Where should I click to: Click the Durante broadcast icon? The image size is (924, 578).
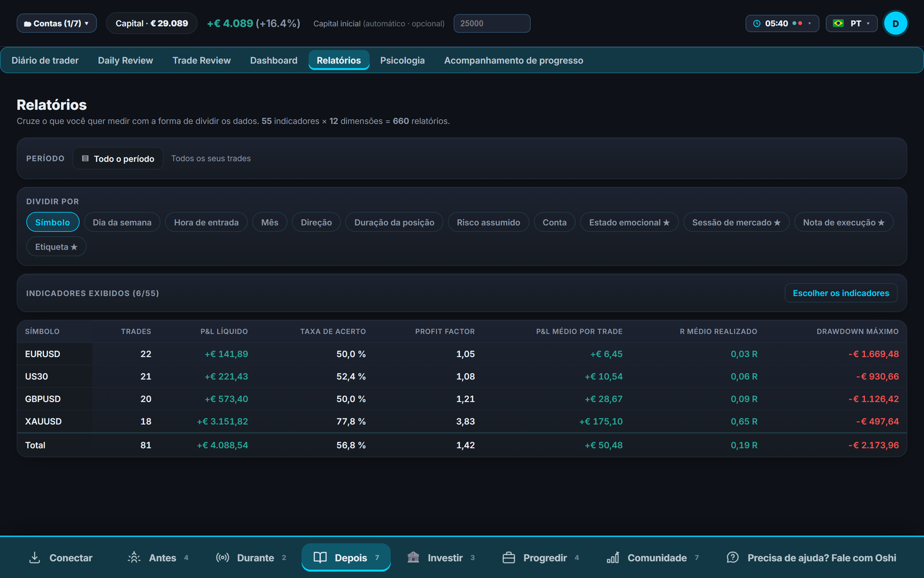pyautogui.click(x=222, y=557)
